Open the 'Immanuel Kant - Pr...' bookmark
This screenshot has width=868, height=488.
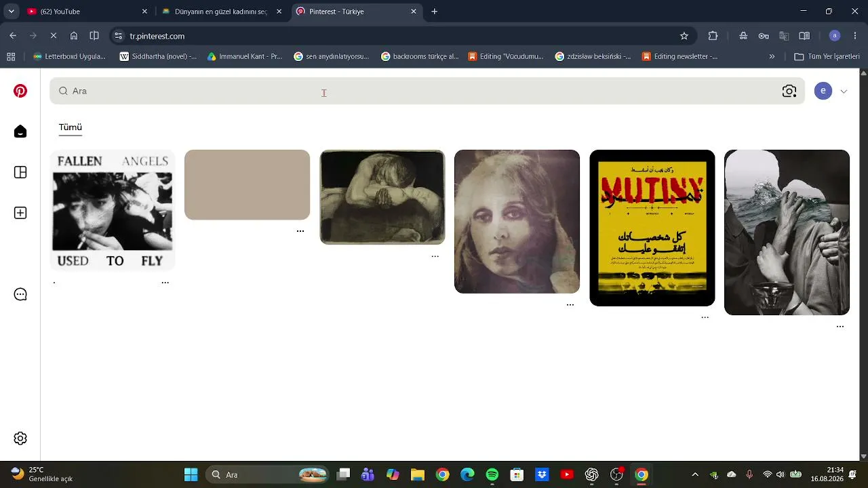tap(245, 57)
